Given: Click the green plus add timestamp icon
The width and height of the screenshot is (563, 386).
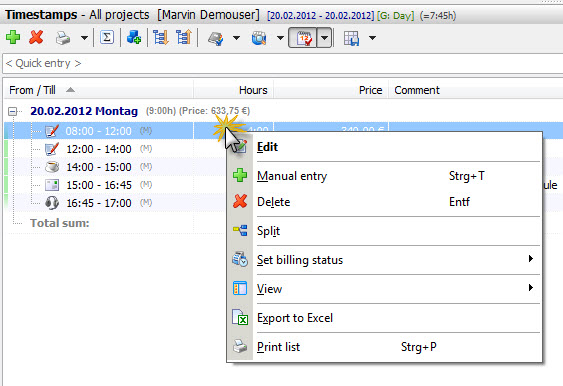Looking at the screenshot, I should pyautogui.click(x=13, y=37).
